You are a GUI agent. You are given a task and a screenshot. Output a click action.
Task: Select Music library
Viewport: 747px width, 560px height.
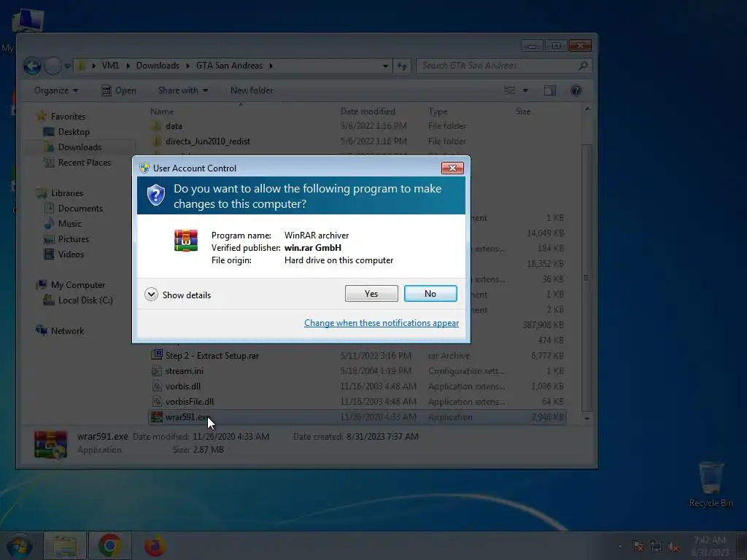[x=69, y=223]
